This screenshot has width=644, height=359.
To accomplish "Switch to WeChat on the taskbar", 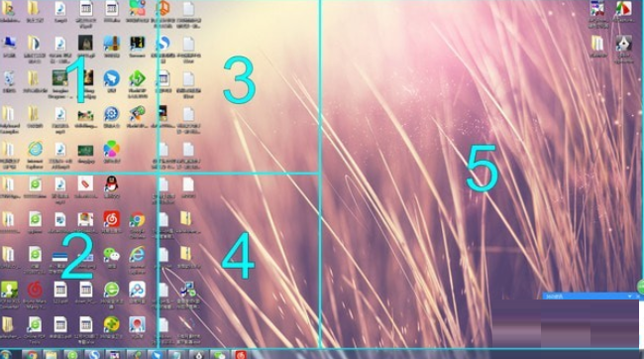I will click(x=220, y=355).
